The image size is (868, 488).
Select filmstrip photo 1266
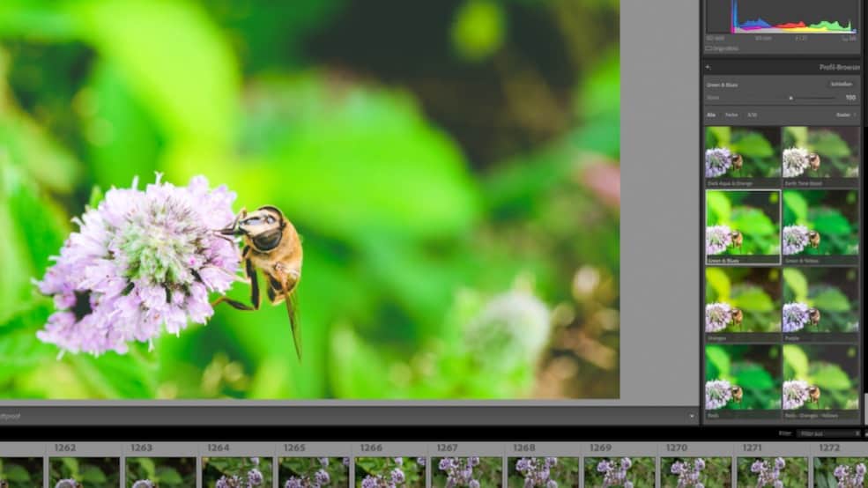tap(389, 472)
